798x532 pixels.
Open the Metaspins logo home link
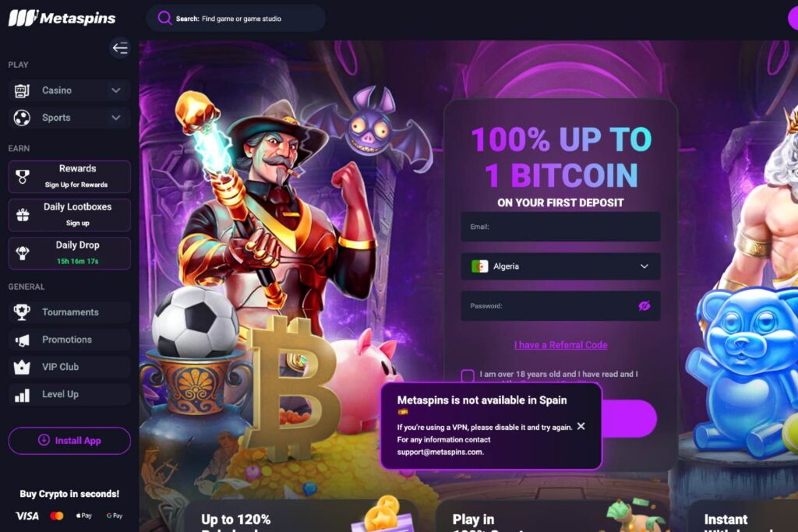coord(62,18)
